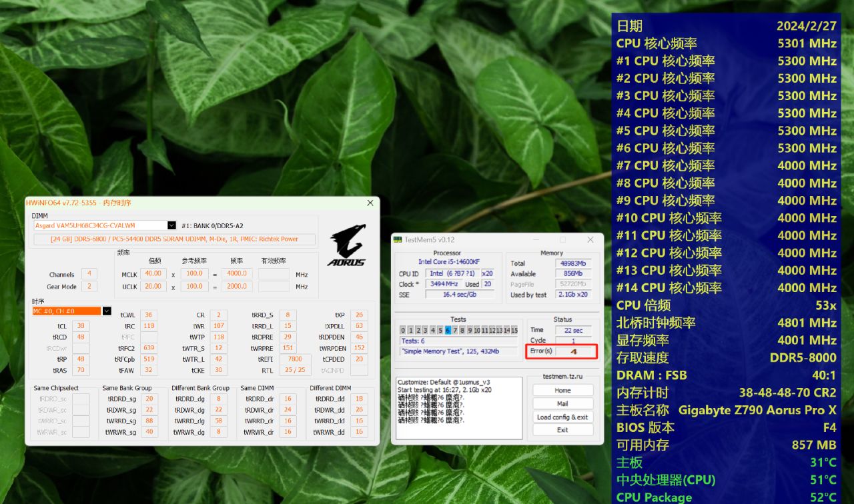
Task: Click the MCLK frequency value 4000.0
Action: pyautogui.click(x=237, y=274)
